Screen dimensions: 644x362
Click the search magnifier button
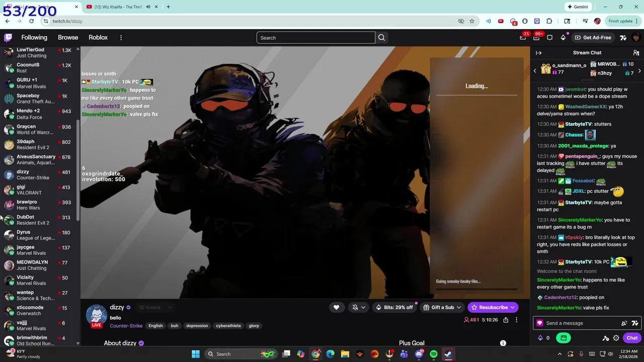[381, 38]
